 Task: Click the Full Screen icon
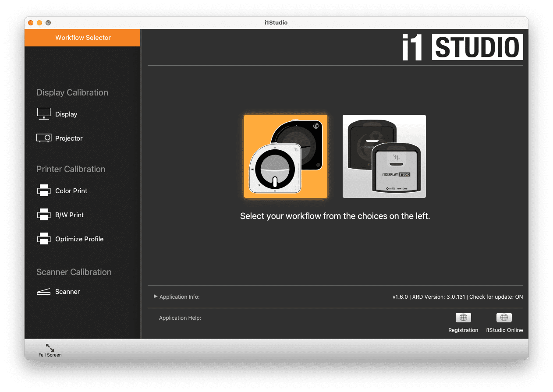[49, 347]
